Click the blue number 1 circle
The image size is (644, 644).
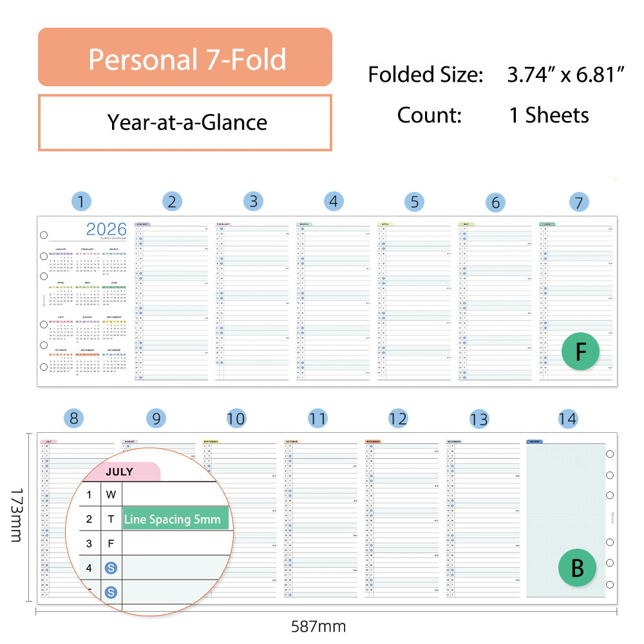[81, 202]
